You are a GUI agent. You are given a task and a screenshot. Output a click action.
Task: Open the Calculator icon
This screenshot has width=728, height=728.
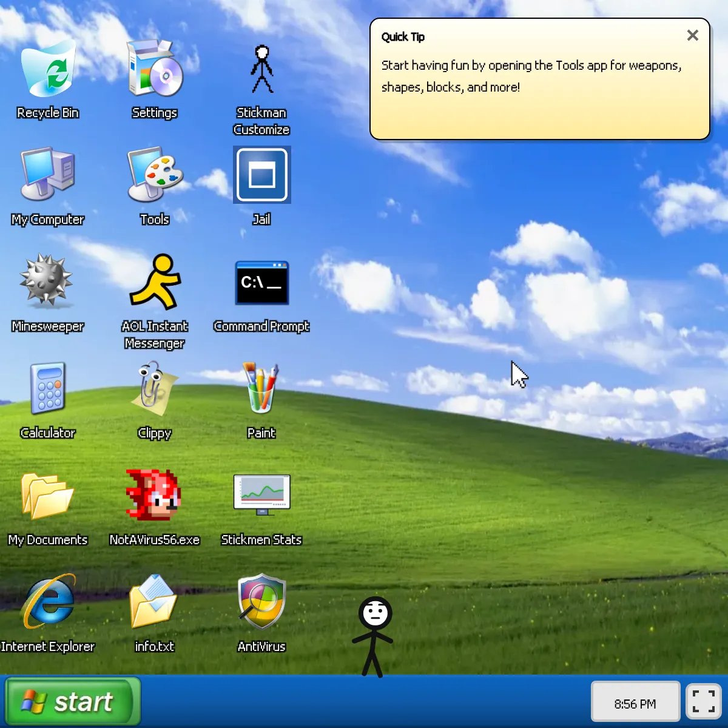click(x=47, y=389)
